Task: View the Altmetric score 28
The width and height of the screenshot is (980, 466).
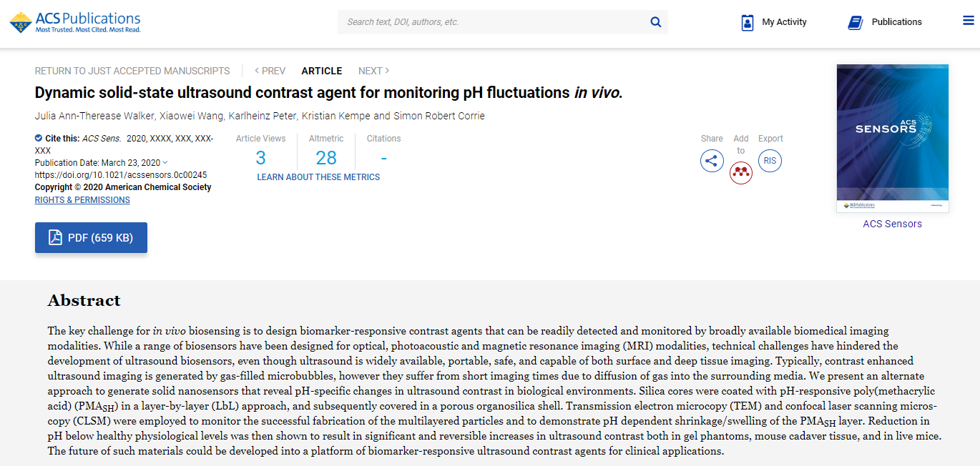Action: (326, 158)
